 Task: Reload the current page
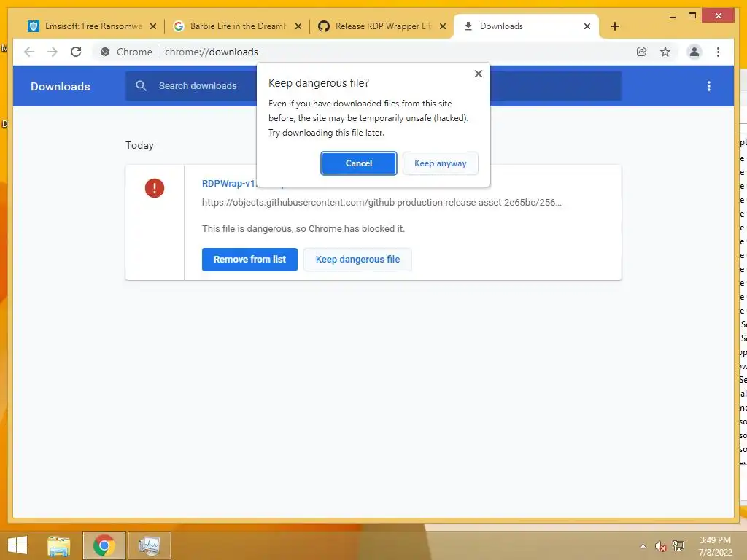76,52
